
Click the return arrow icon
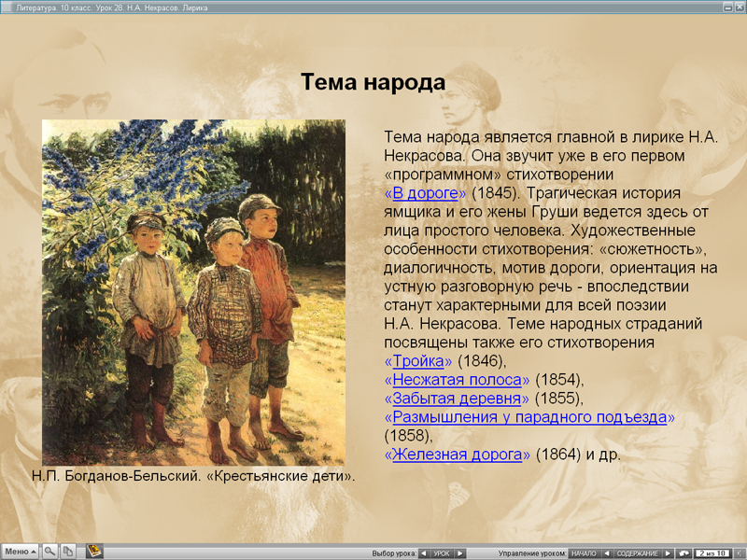684,551
